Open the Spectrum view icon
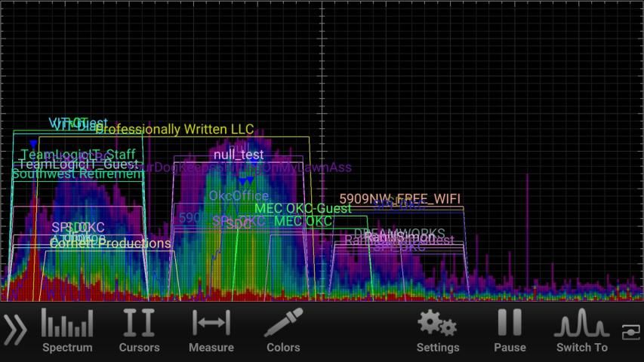644x362 pixels. pos(67,330)
